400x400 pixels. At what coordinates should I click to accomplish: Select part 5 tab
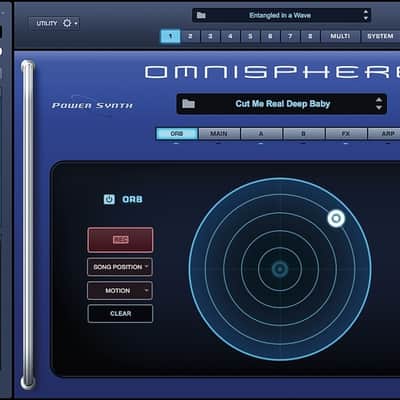pos(250,36)
